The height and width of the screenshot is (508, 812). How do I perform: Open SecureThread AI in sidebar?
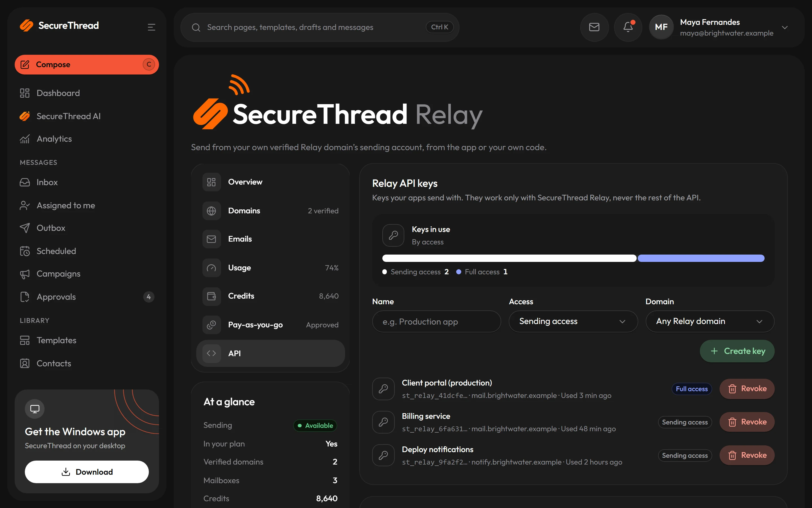tap(87, 116)
